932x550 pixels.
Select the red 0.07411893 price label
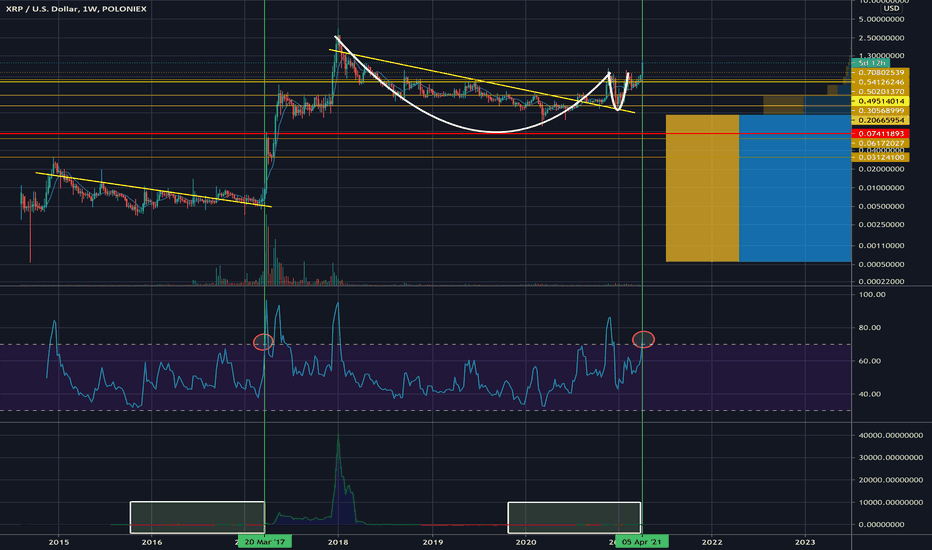881,134
